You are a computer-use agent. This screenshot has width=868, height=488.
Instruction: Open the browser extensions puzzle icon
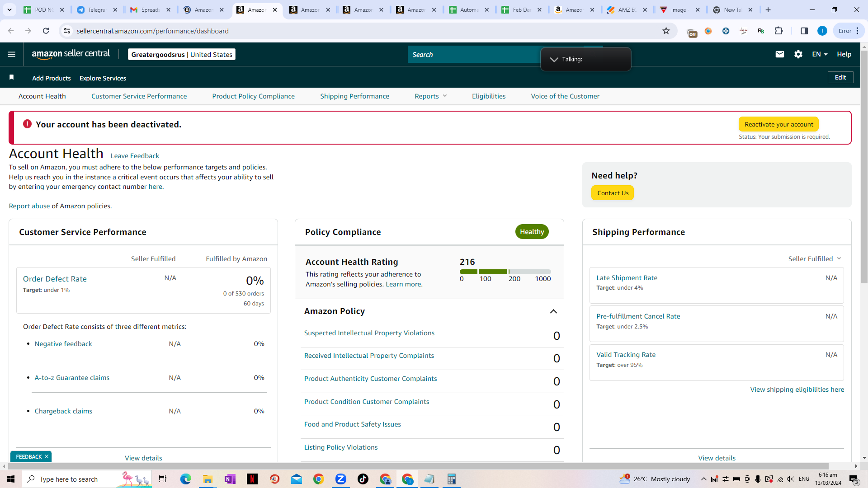(x=778, y=31)
